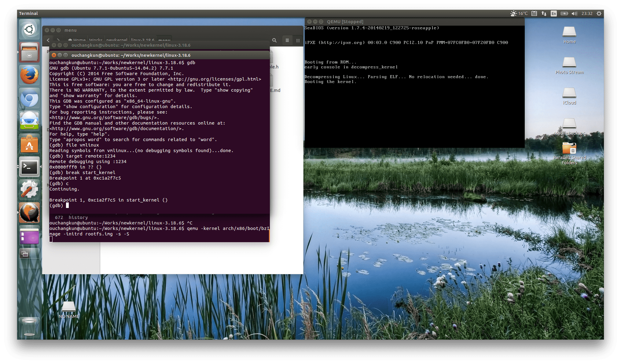Toggle the En keyboard input indicator
This screenshot has height=364, width=621.
coord(553,13)
